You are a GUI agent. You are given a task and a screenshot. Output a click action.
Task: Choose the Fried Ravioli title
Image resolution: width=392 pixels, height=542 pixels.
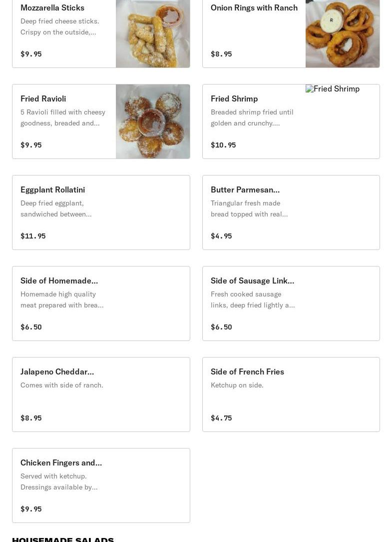pyautogui.click(x=43, y=98)
